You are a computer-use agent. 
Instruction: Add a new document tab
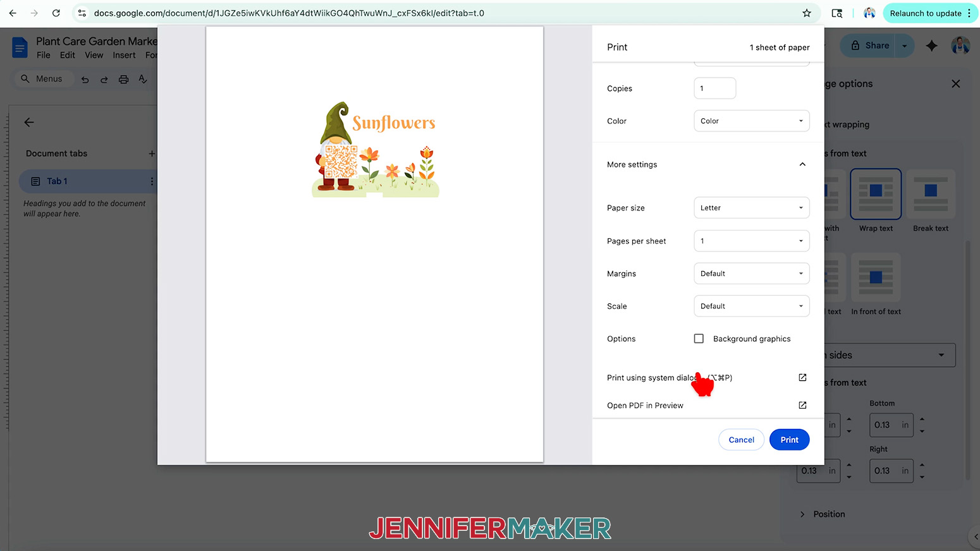coord(152,154)
